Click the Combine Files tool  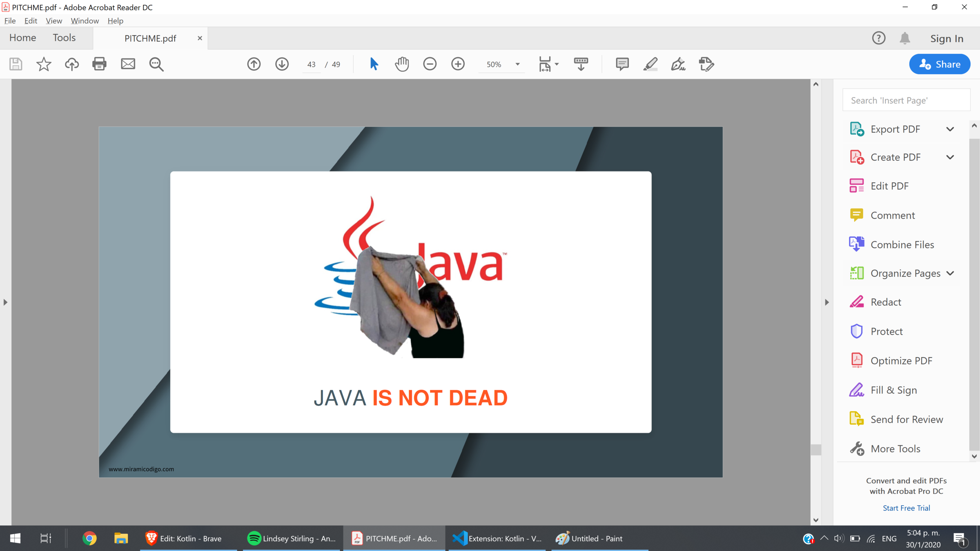902,244
